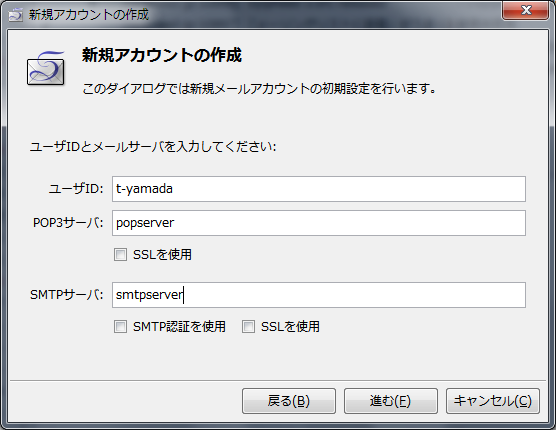Click the 新規アカウントの作成 title bar text

[x=89, y=15]
